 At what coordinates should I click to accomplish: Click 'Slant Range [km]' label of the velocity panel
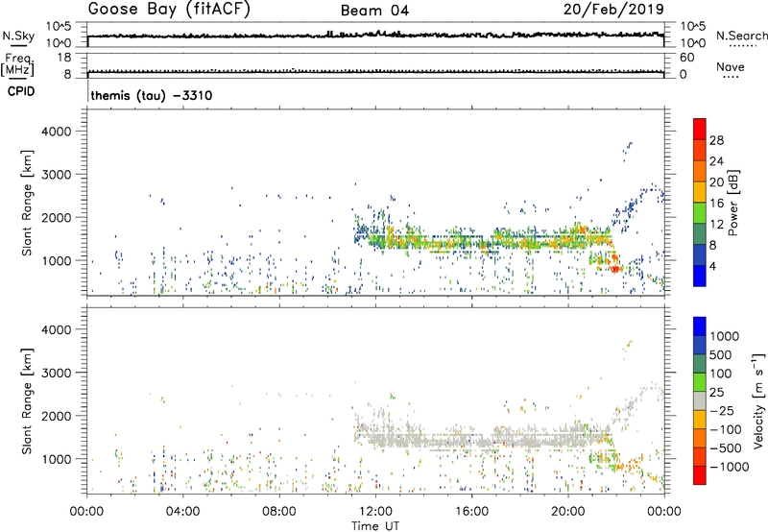tap(27, 400)
